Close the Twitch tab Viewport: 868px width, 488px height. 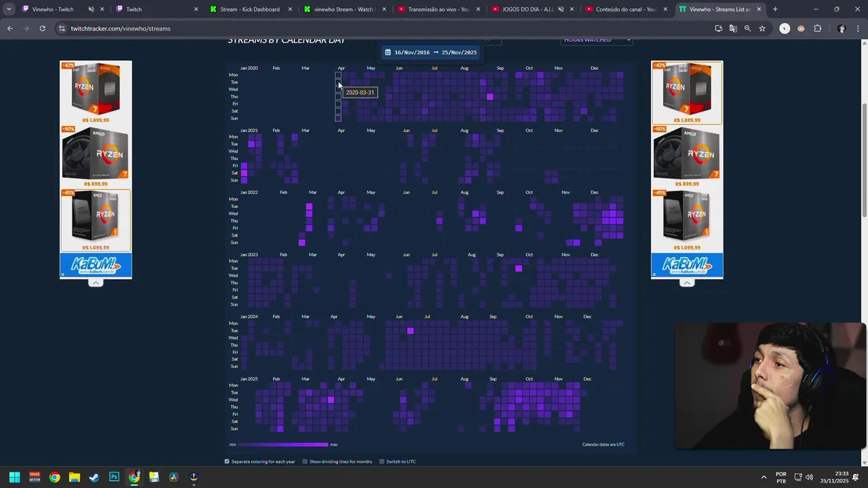point(197,9)
